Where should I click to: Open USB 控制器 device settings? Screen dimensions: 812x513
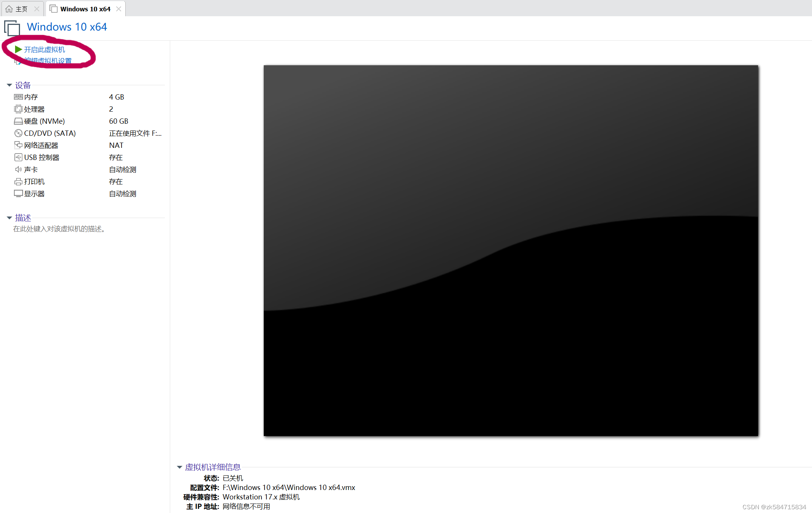pyautogui.click(x=42, y=157)
